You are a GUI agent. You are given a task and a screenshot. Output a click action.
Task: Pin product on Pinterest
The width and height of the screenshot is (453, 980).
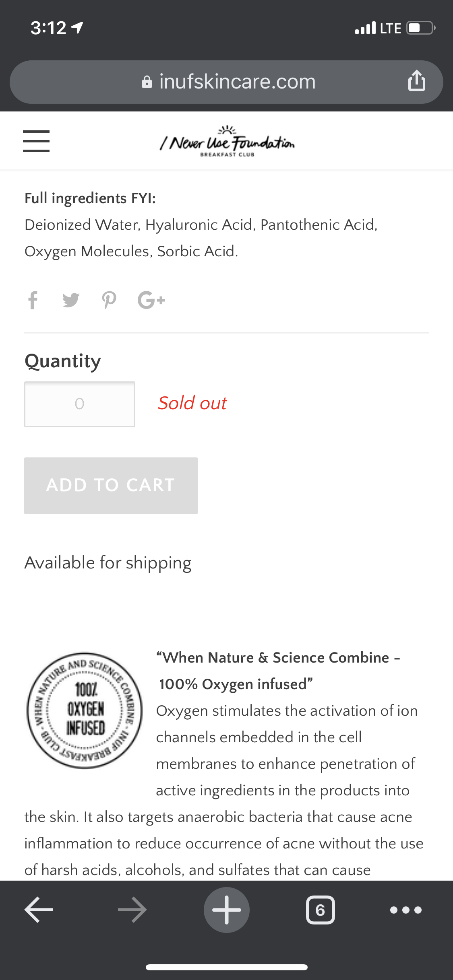(x=109, y=300)
